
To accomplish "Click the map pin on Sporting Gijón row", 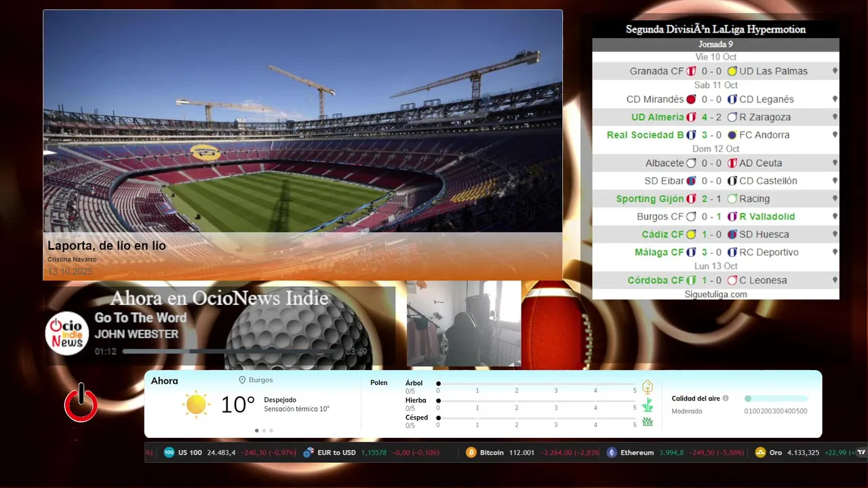I will (x=835, y=199).
